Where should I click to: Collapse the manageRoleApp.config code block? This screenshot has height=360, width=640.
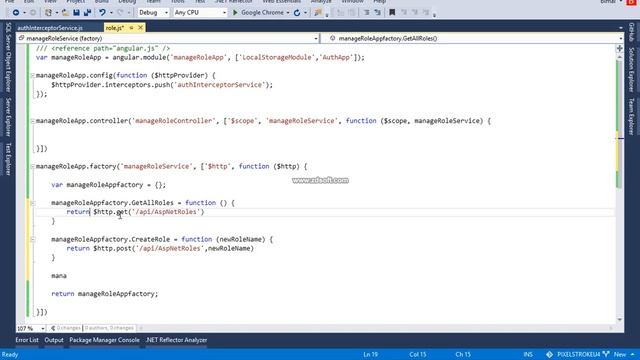point(33,76)
